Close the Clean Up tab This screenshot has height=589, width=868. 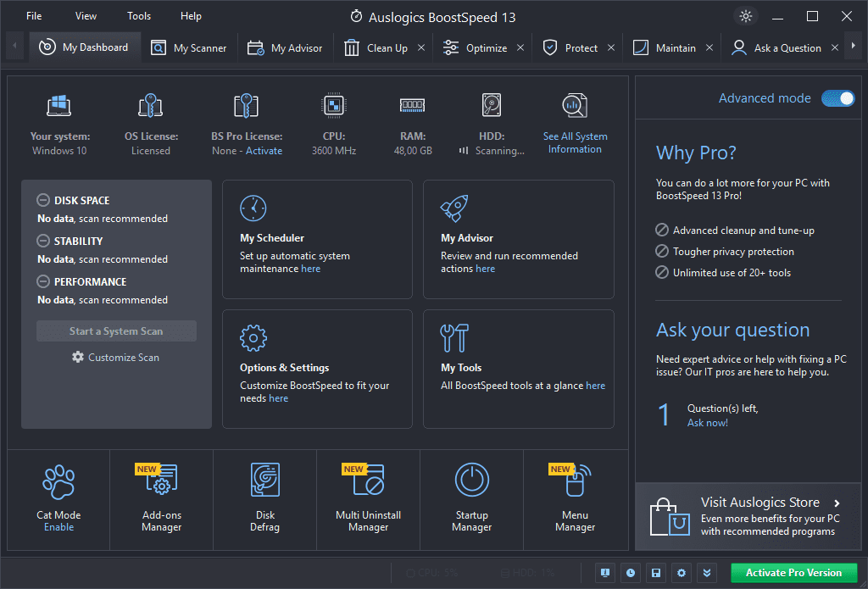point(421,48)
